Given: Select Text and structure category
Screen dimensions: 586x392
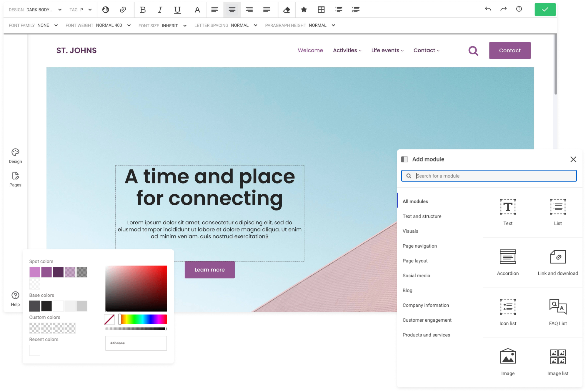Looking at the screenshot, I should 422,216.
